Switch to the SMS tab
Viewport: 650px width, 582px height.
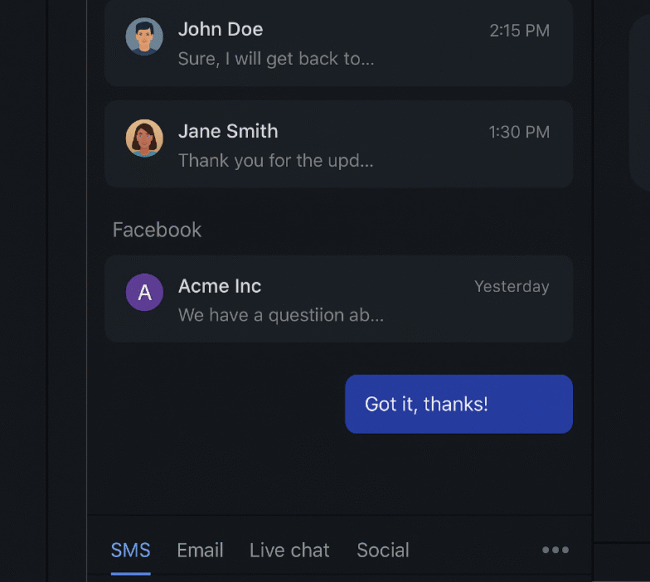(x=131, y=550)
